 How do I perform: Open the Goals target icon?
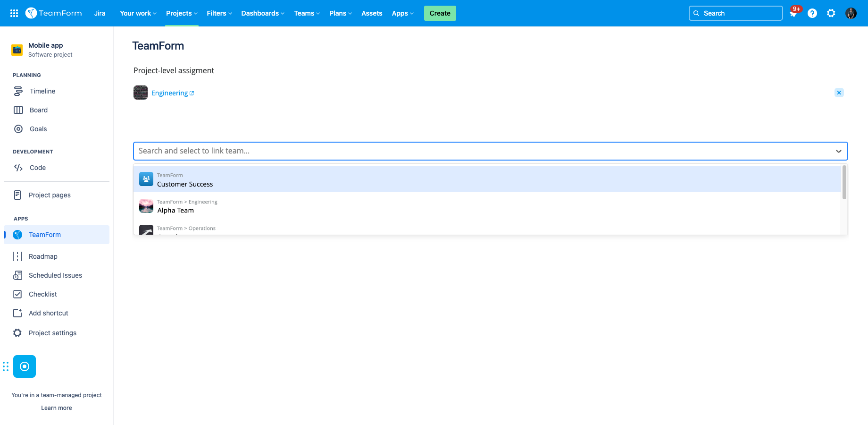[18, 129]
